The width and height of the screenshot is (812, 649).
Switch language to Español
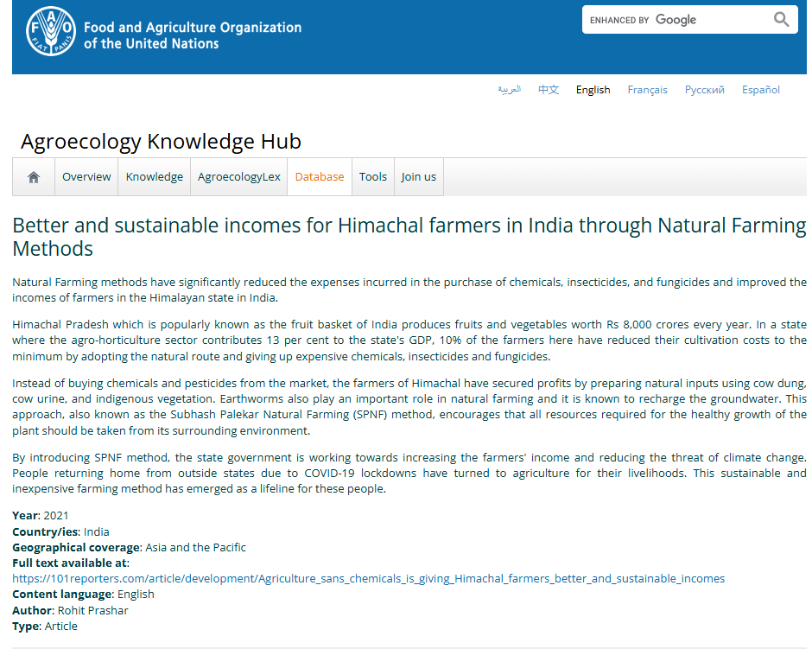(761, 90)
